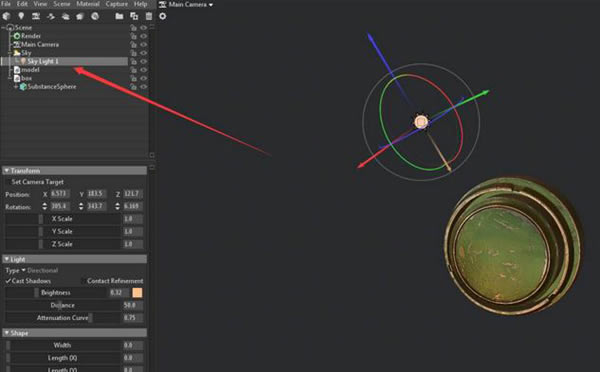The width and height of the screenshot is (600, 372).
Task: Expand the SubstanceSphere tree node
Action: click(x=16, y=86)
